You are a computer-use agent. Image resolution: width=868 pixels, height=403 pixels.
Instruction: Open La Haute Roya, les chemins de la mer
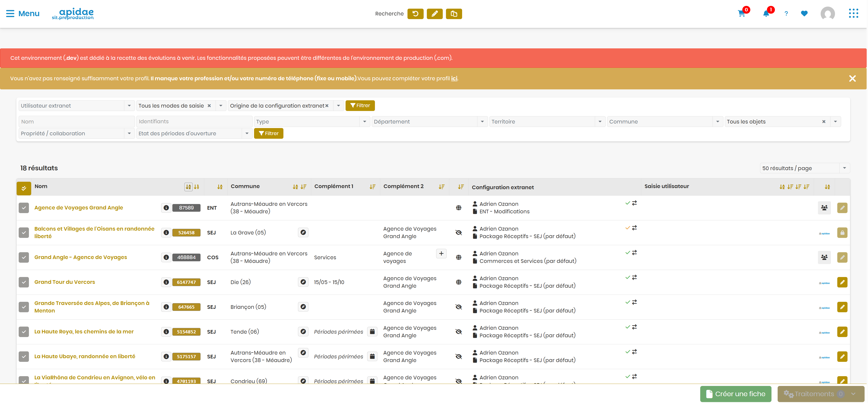click(84, 332)
